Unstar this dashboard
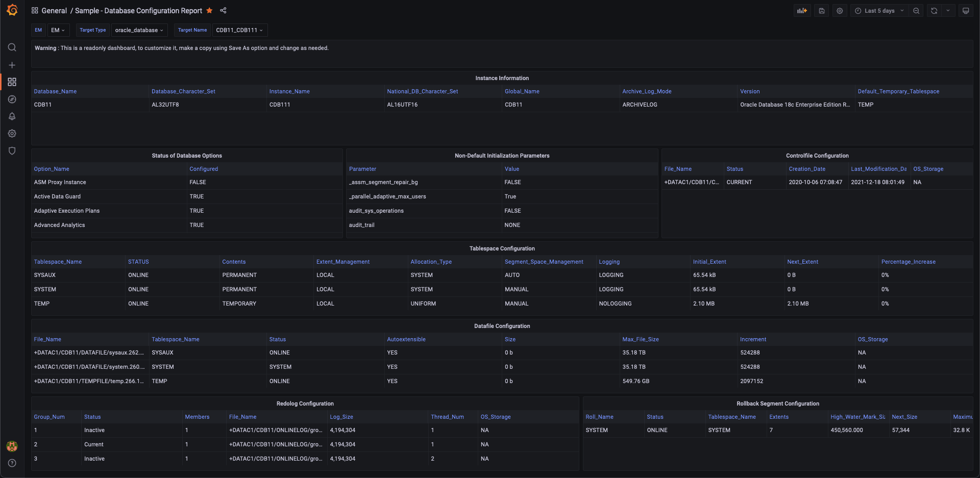 pos(209,10)
